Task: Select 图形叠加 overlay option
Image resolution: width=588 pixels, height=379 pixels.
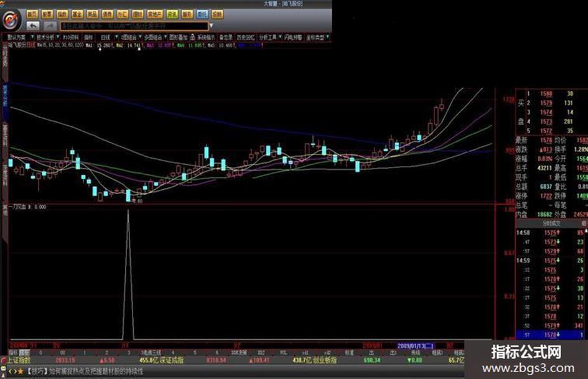Action: pos(178,37)
